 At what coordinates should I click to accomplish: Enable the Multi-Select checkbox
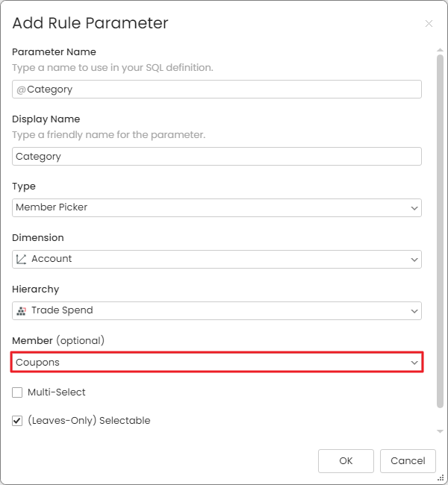click(17, 392)
